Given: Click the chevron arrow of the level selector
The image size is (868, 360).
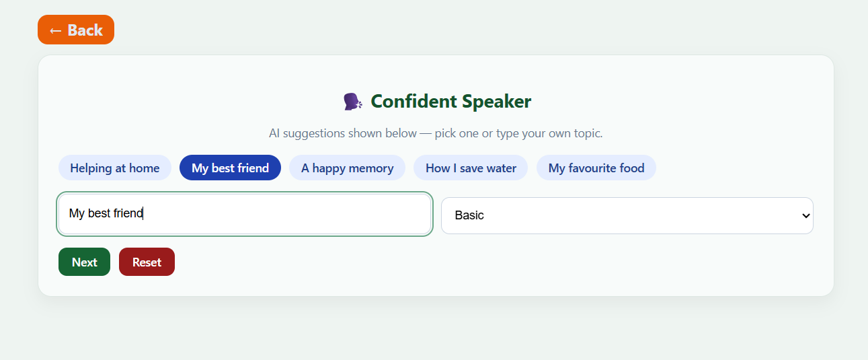Looking at the screenshot, I should point(806,215).
